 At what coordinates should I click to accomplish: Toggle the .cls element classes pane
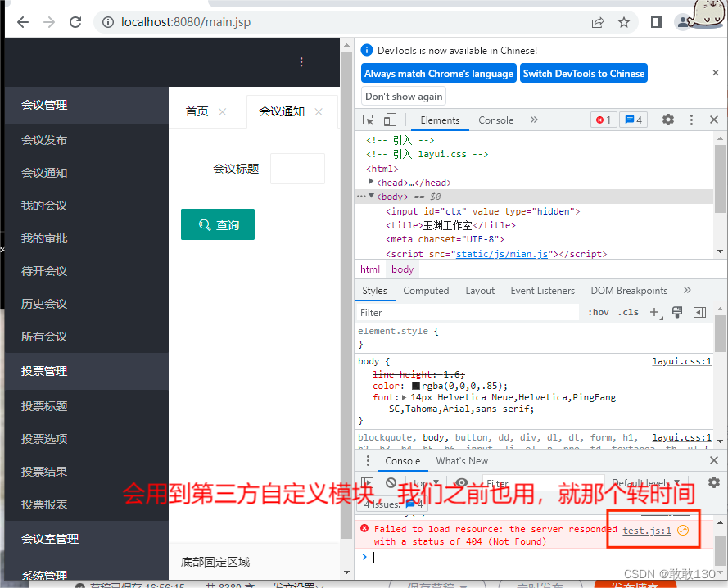[x=628, y=312]
